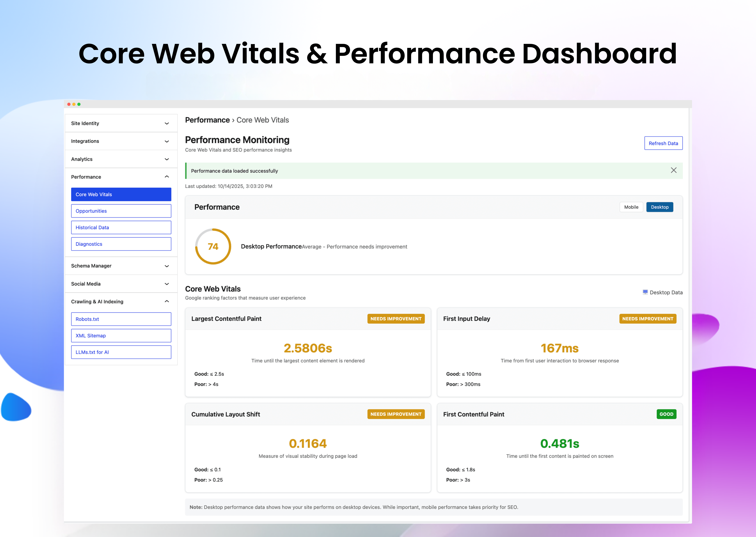Screen dimensions: 756x537
Task: Click the Performance breadcrumb link
Action: pyautogui.click(x=207, y=120)
